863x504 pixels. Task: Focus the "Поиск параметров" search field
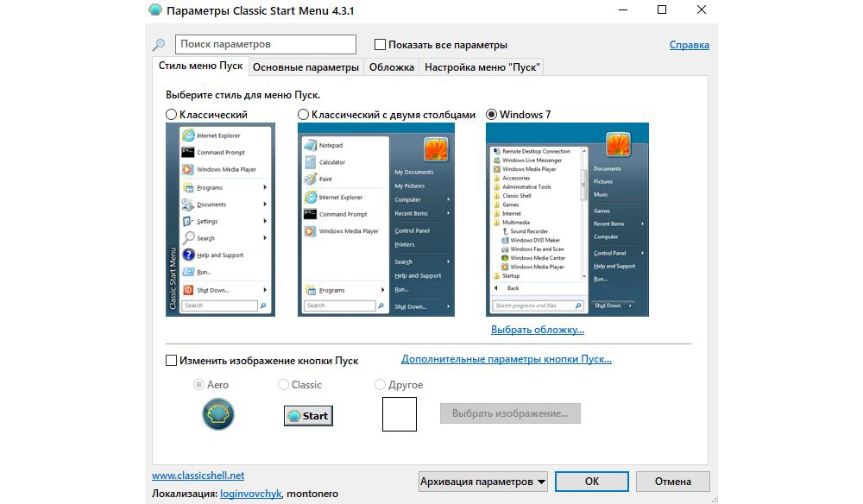(x=265, y=44)
